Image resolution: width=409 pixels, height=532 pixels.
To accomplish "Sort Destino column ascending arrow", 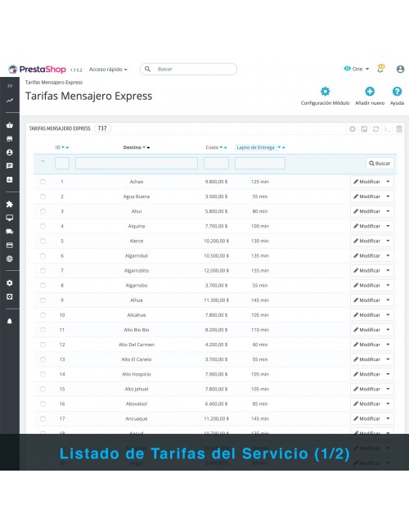I will click(x=148, y=147).
